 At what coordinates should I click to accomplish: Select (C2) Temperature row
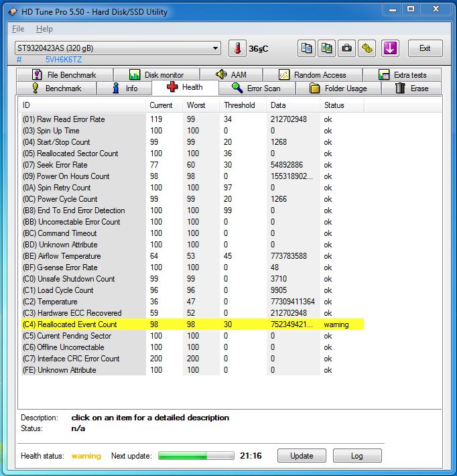coord(192,302)
